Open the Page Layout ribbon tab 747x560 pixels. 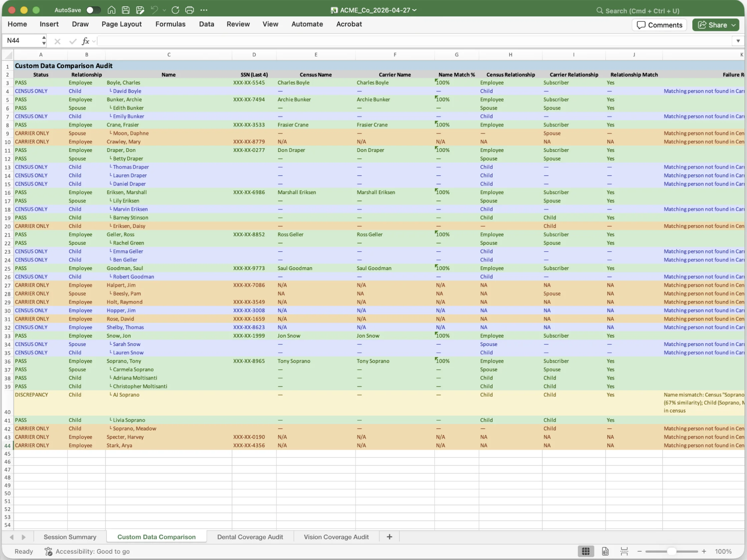coord(122,24)
